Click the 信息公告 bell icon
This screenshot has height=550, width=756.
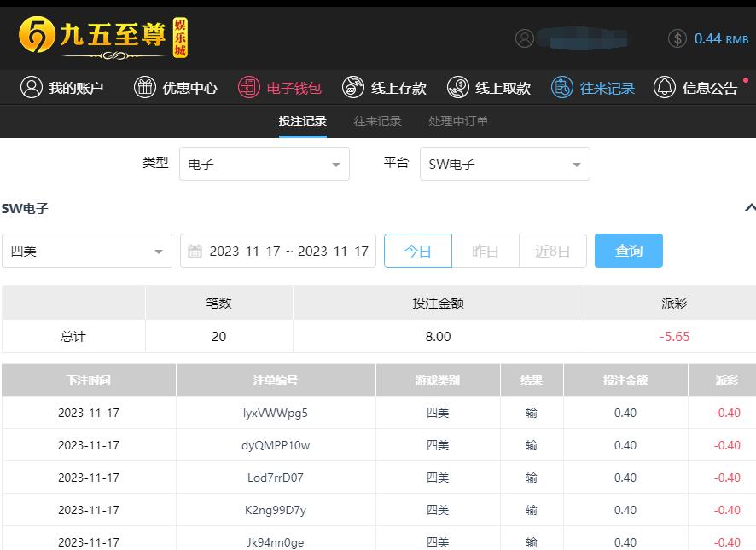[x=665, y=87]
